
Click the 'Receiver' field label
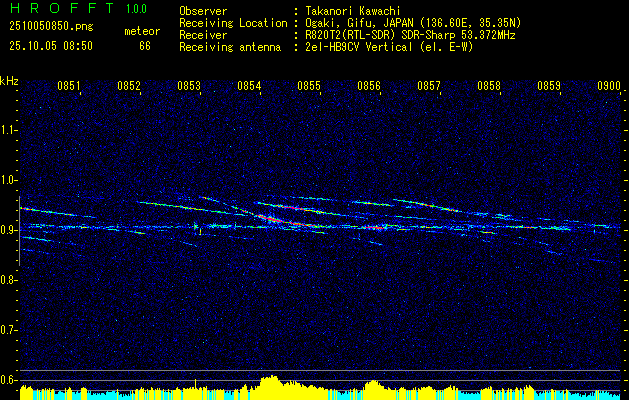tap(203, 35)
